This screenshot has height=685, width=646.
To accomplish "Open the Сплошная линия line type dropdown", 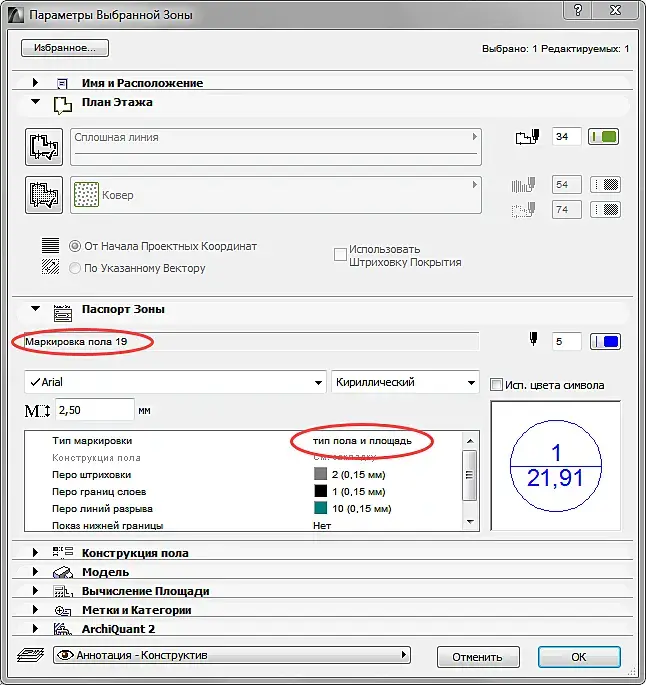I will click(276, 147).
